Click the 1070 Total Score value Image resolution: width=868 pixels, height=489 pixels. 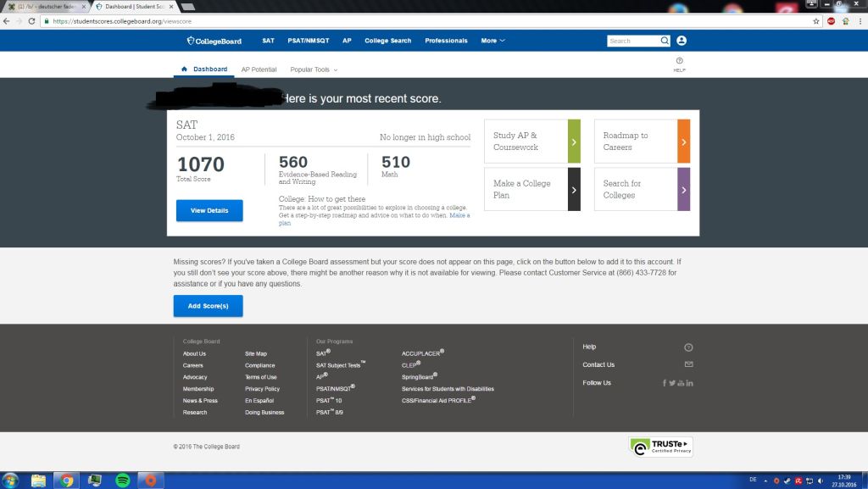[200, 164]
